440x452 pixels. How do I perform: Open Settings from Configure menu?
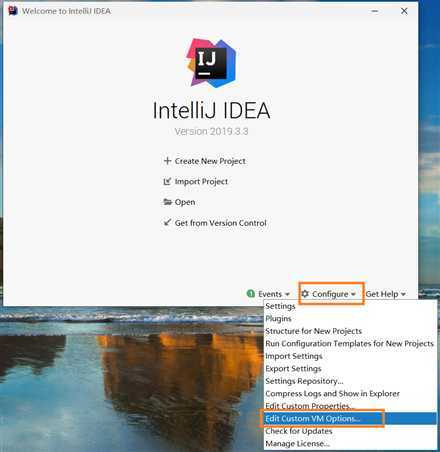(350, 306)
